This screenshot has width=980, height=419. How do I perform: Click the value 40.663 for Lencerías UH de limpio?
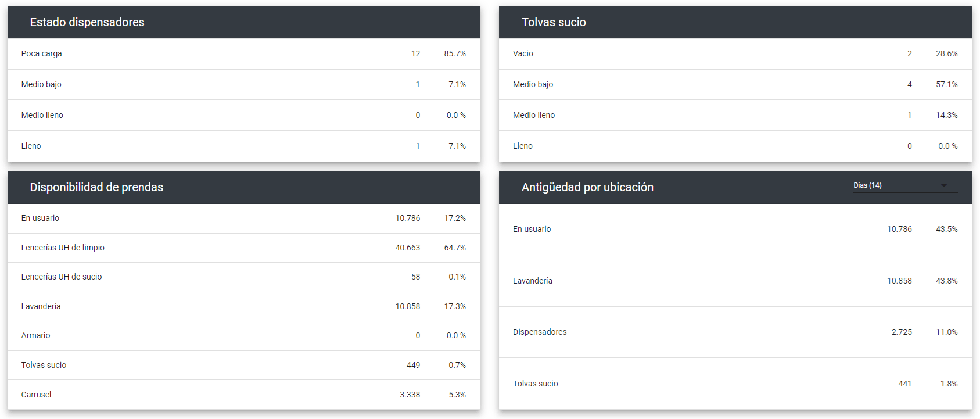pyautogui.click(x=411, y=248)
